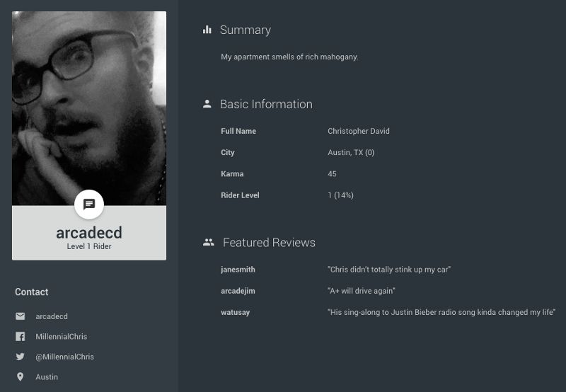The image size is (566, 392).
Task: Click the Featured Reviews people icon
Action: coord(208,242)
